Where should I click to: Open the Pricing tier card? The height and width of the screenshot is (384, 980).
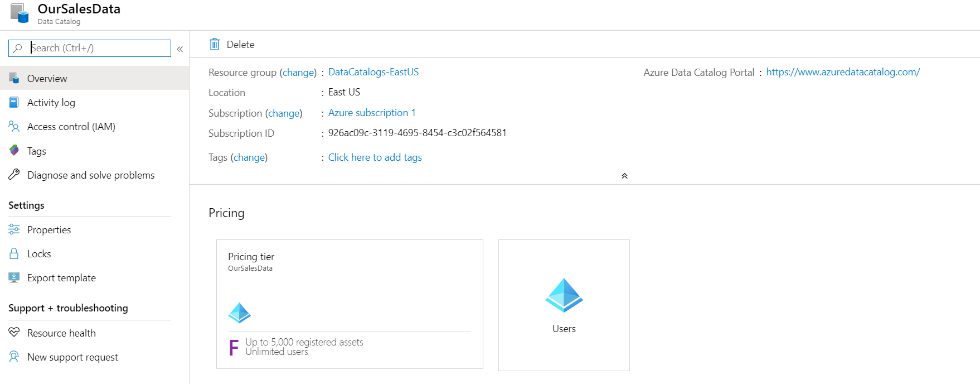click(x=350, y=304)
